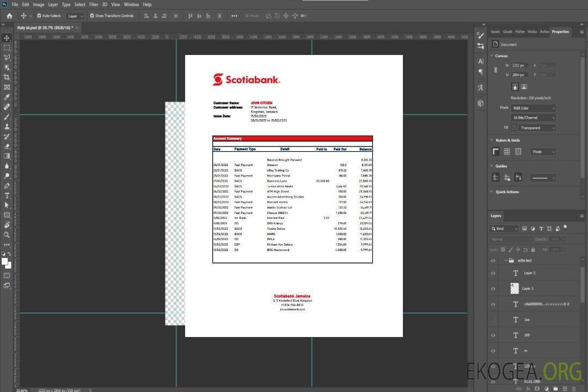Collapse the Rulers & Grids section
The height and width of the screenshot is (392, 588).
[492, 140]
